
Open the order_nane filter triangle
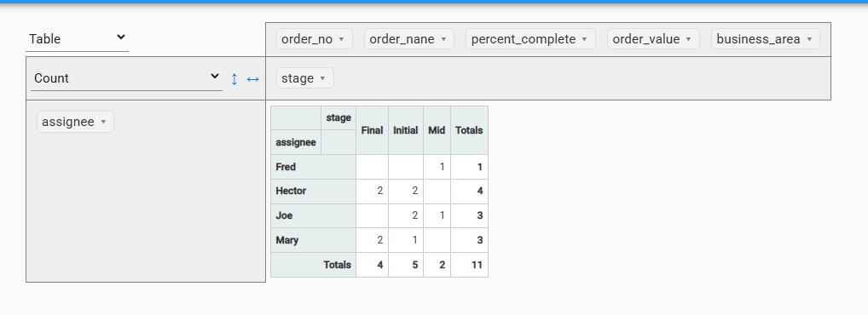[443, 39]
